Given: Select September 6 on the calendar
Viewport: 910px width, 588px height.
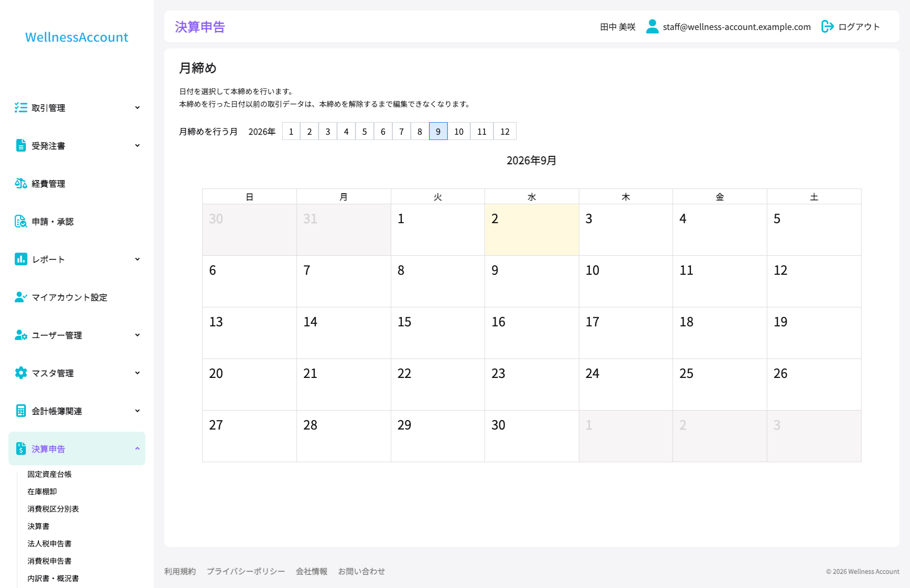Looking at the screenshot, I should (250, 282).
